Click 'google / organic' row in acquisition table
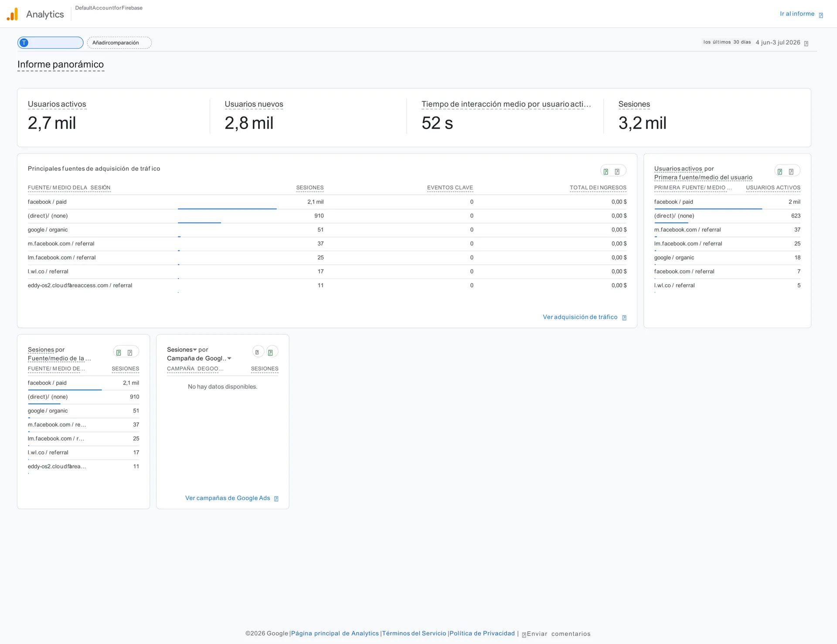 coord(327,230)
